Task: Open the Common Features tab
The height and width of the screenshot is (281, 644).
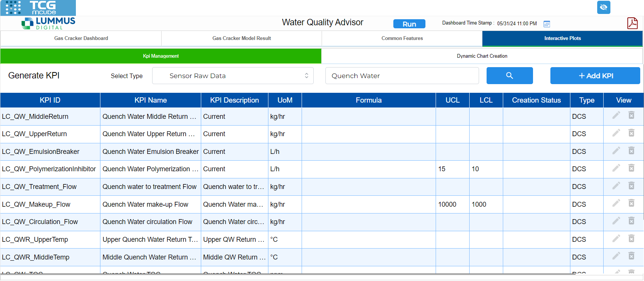Action: pos(402,38)
